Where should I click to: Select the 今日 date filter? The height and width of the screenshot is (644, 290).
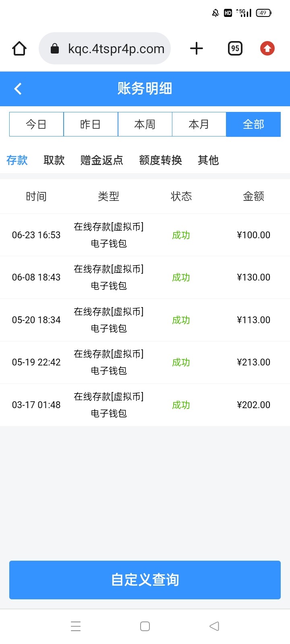click(x=36, y=124)
